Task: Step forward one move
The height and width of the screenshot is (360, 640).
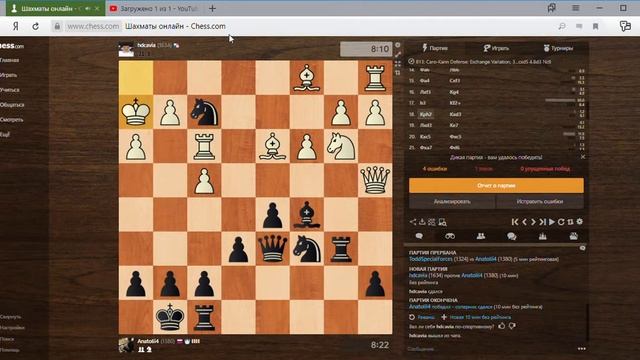Action: tap(533, 222)
